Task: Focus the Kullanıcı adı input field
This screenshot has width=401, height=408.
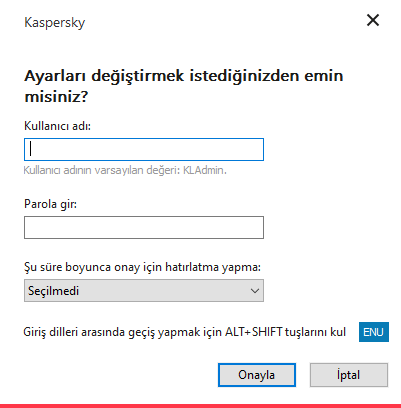Action: point(144,149)
